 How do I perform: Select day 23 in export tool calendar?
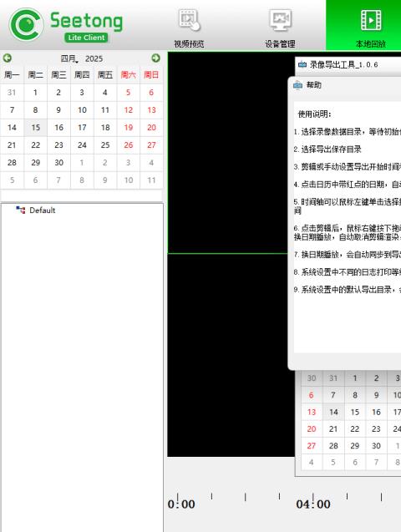376,429
